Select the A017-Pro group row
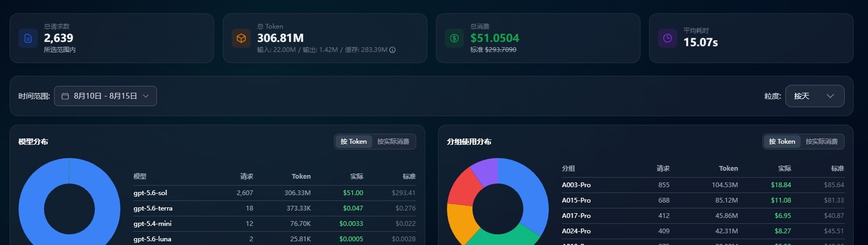 703,216
